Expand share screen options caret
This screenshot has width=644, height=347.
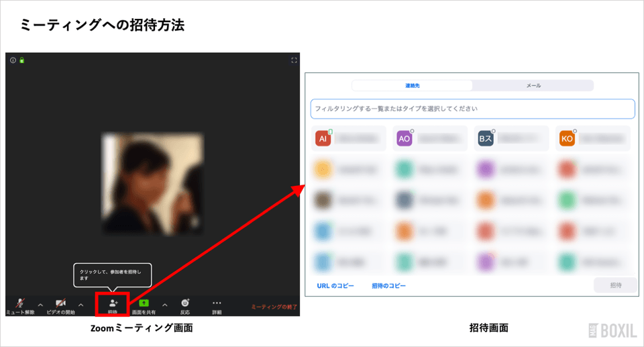point(165,305)
